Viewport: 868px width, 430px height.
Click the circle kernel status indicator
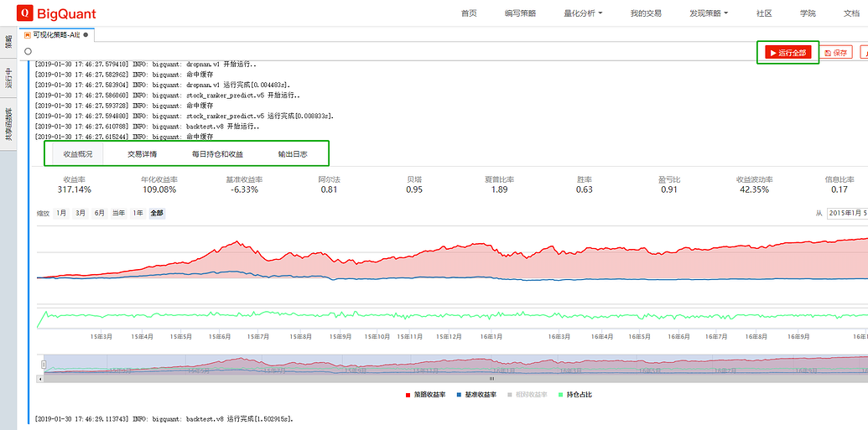click(x=29, y=51)
